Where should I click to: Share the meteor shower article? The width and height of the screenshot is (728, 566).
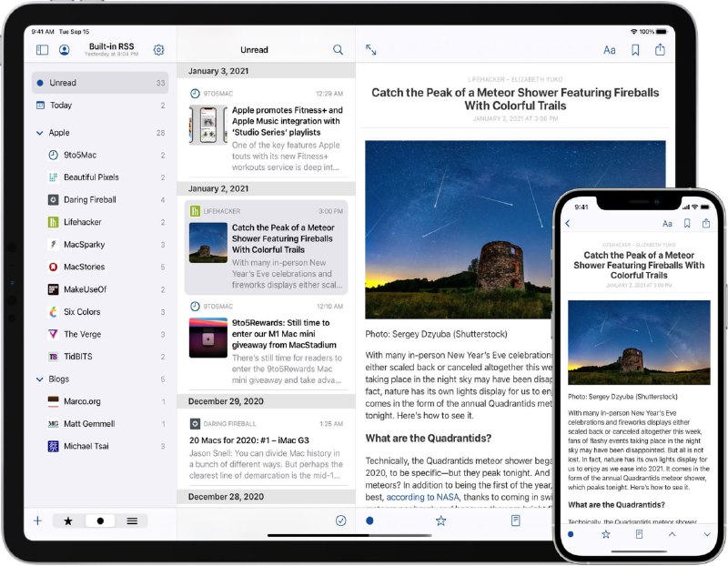tap(658, 50)
